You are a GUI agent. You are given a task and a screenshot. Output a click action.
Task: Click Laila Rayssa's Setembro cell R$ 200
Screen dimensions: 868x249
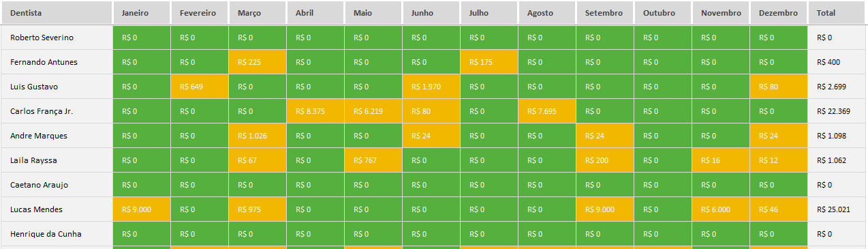click(605, 160)
